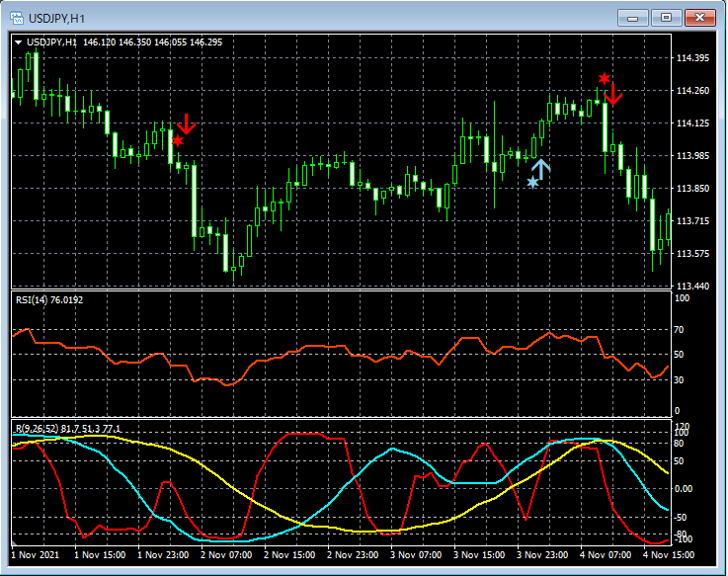Click the 114.395 price scale label
The image size is (728, 576).
692,58
